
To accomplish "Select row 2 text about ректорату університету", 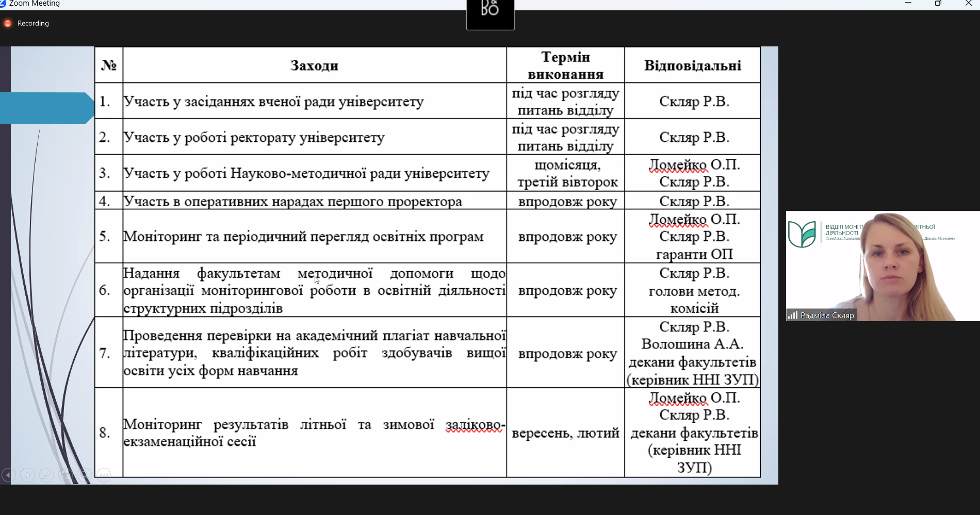I will click(x=254, y=138).
